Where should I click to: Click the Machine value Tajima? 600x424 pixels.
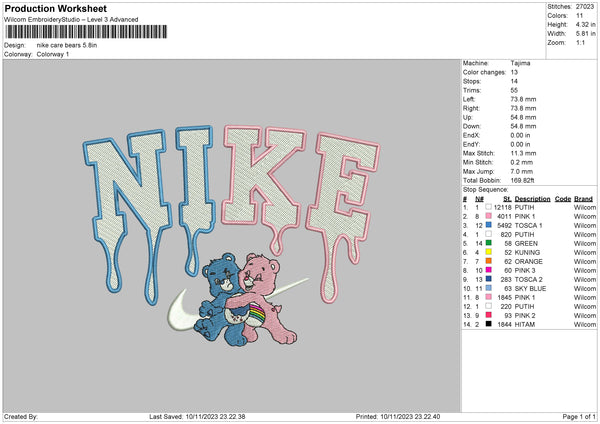tap(520, 63)
